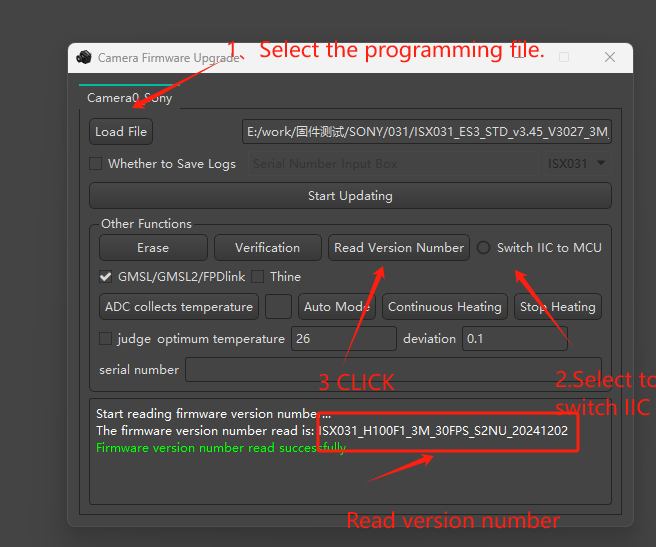Click Read Version Number button

click(399, 248)
